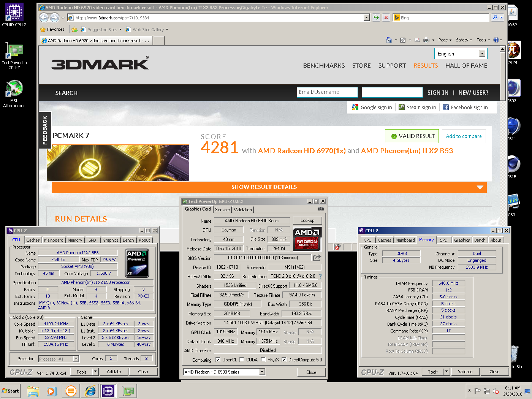This screenshot has height=399, width=532.
Task: Take a GPU-Z screenshot with the camera icon
Action: pyautogui.click(x=321, y=209)
